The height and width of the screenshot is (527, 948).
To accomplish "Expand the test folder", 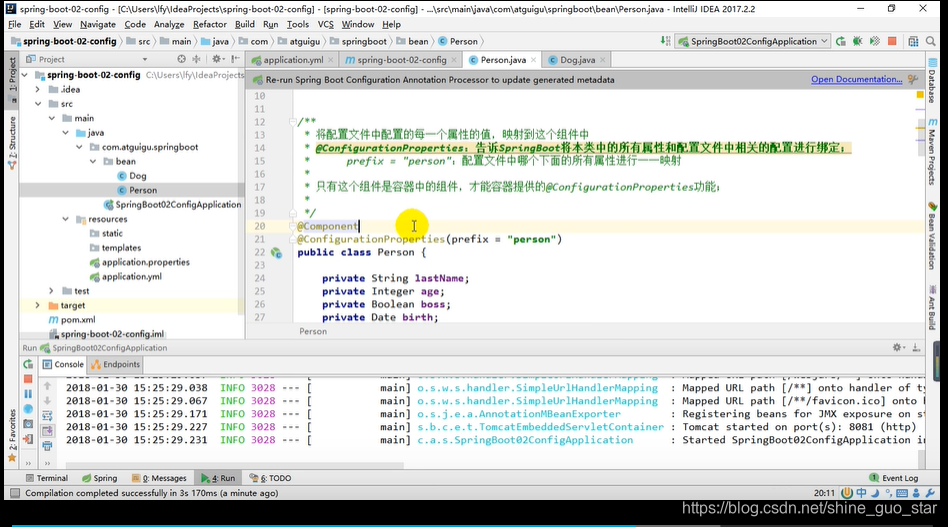I will 51,291.
